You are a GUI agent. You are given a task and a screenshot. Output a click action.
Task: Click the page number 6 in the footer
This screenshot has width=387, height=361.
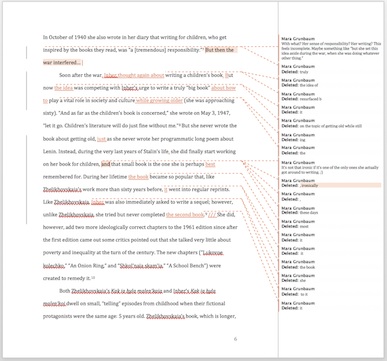coord(235,339)
